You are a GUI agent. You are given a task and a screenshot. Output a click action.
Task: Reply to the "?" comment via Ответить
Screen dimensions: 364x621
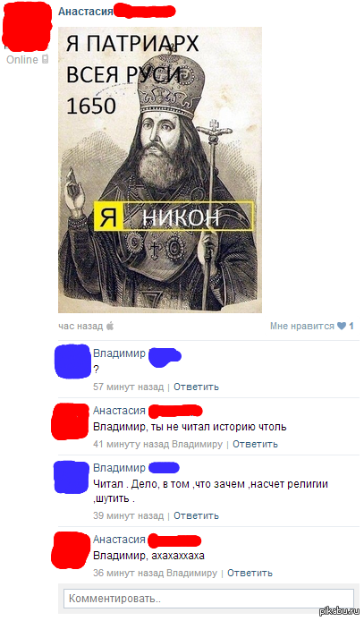(196, 387)
